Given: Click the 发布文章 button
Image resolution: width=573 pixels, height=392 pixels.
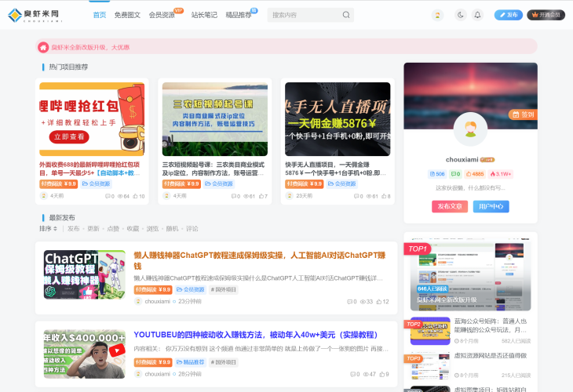Looking at the screenshot, I should (450, 206).
